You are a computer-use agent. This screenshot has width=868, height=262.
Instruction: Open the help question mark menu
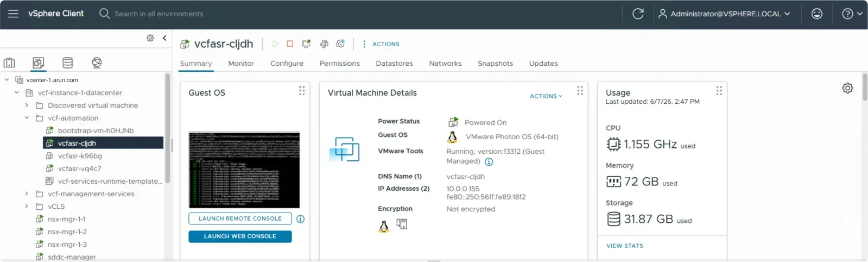tap(852, 14)
